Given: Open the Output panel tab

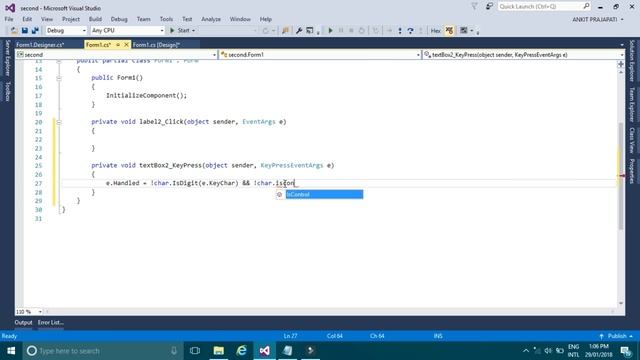Looking at the screenshot, I should 23,322.
